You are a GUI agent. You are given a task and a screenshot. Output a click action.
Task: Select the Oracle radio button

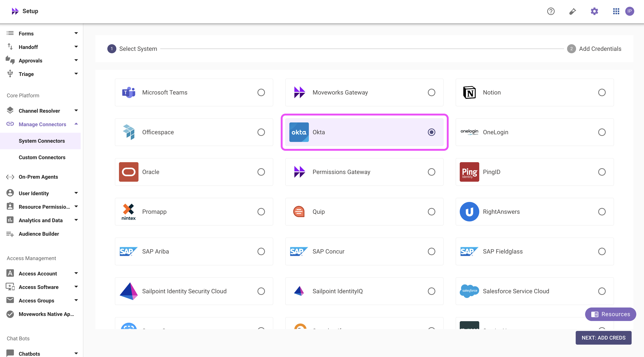261,172
